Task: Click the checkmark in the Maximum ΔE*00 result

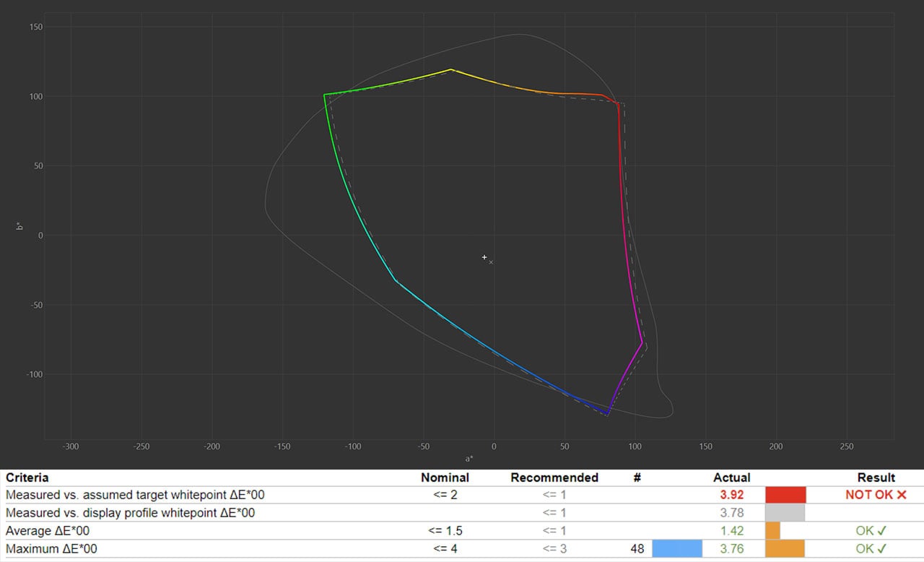Action: pyautogui.click(x=882, y=549)
